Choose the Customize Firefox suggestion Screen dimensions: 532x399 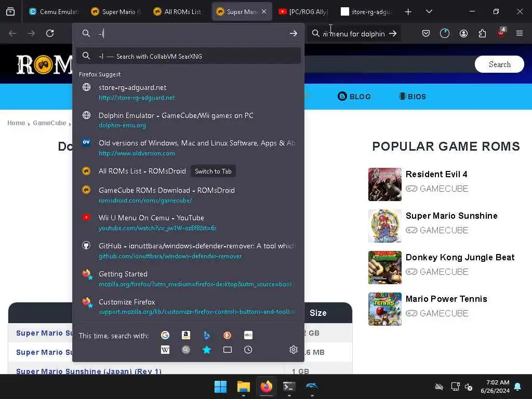tap(188, 307)
